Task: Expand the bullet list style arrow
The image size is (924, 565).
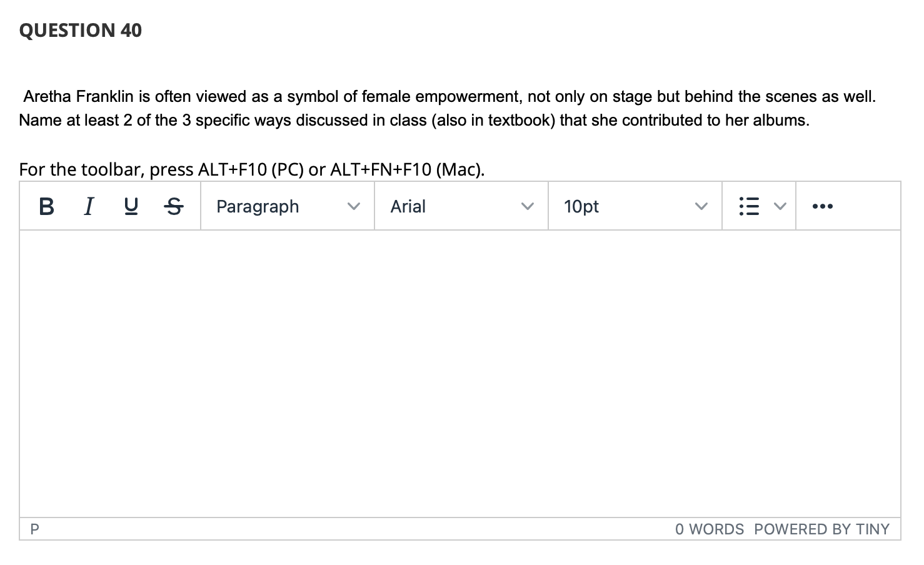Action: click(x=779, y=206)
